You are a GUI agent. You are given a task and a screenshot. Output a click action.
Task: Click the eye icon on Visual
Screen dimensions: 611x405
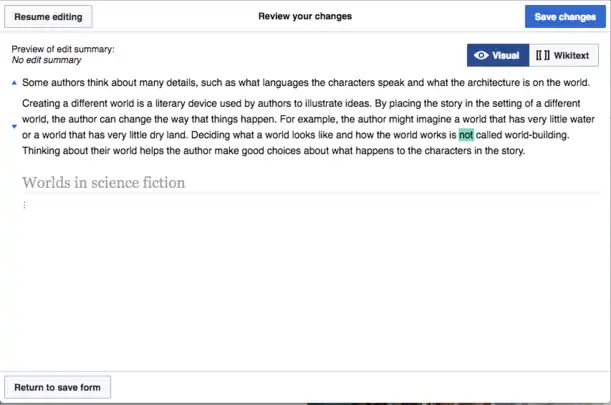tap(482, 56)
